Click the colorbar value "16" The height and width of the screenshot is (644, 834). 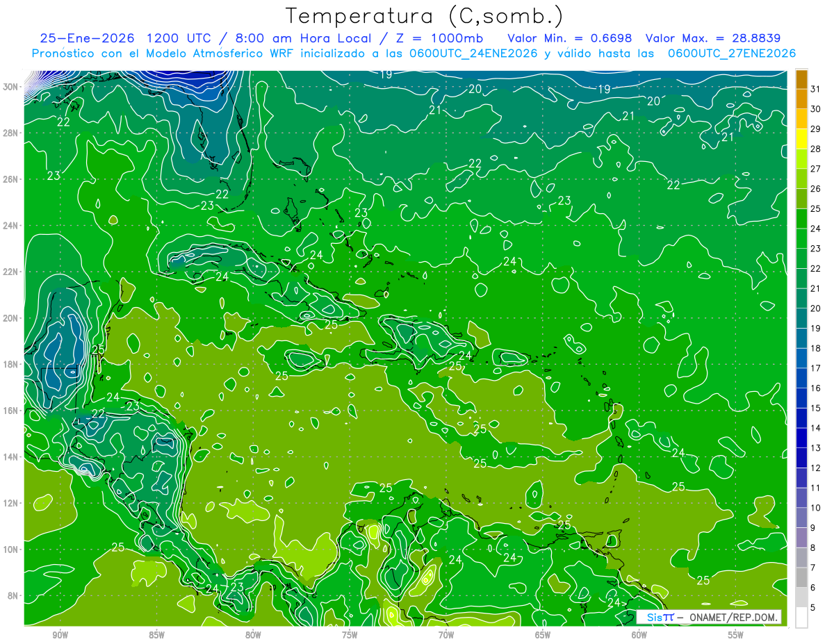[816, 388]
